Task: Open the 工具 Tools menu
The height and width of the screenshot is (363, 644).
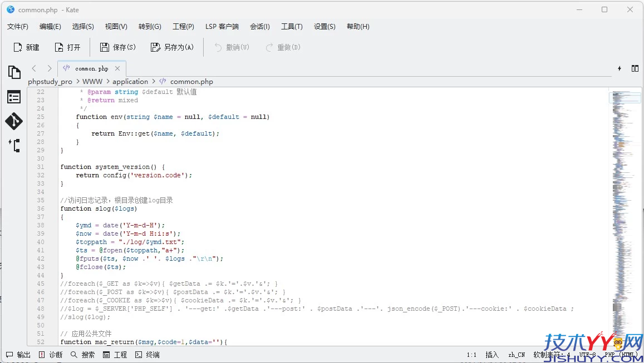Action: pyautogui.click(x=291, y=26)
